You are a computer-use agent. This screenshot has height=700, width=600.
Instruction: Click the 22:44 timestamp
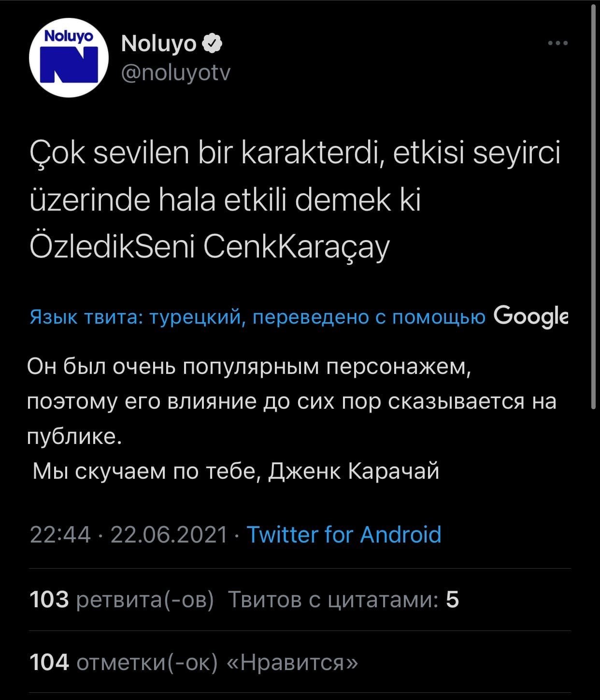click(60, 535)
